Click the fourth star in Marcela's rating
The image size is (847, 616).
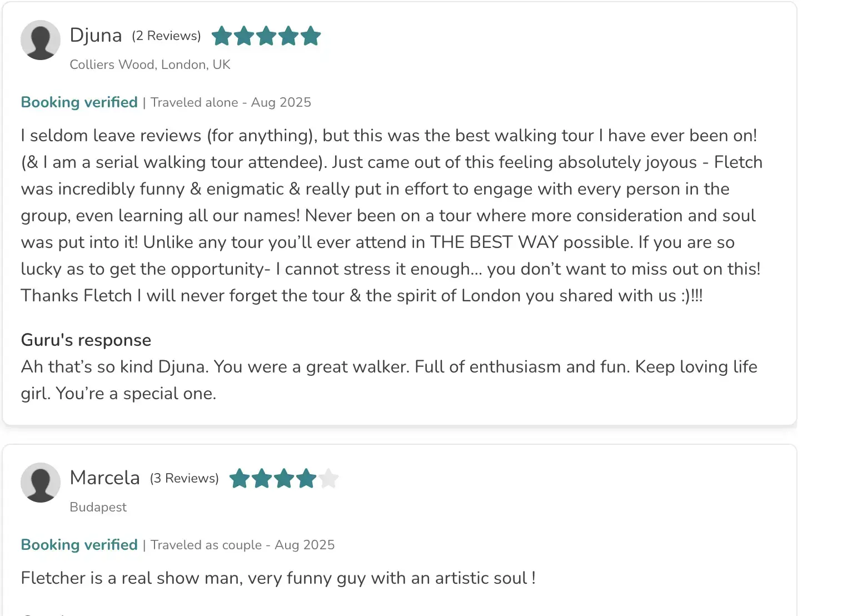[306, 478]
